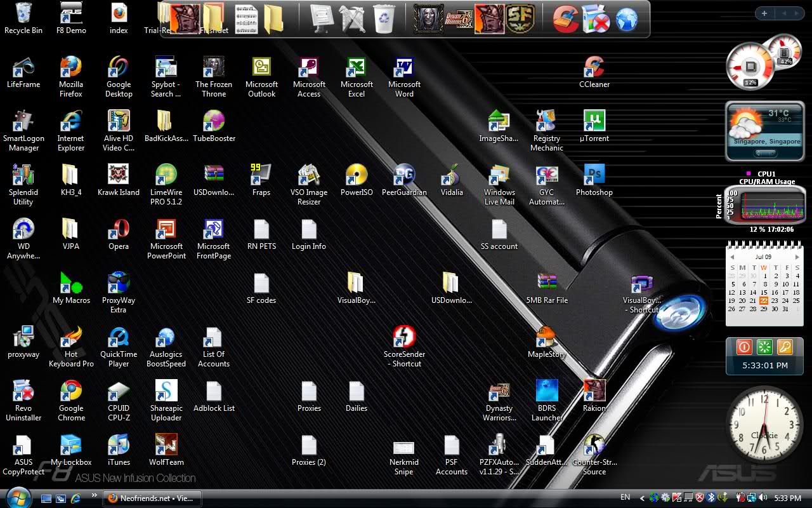Expand Quick Launch overflow chevron

(x=95, y=495)
